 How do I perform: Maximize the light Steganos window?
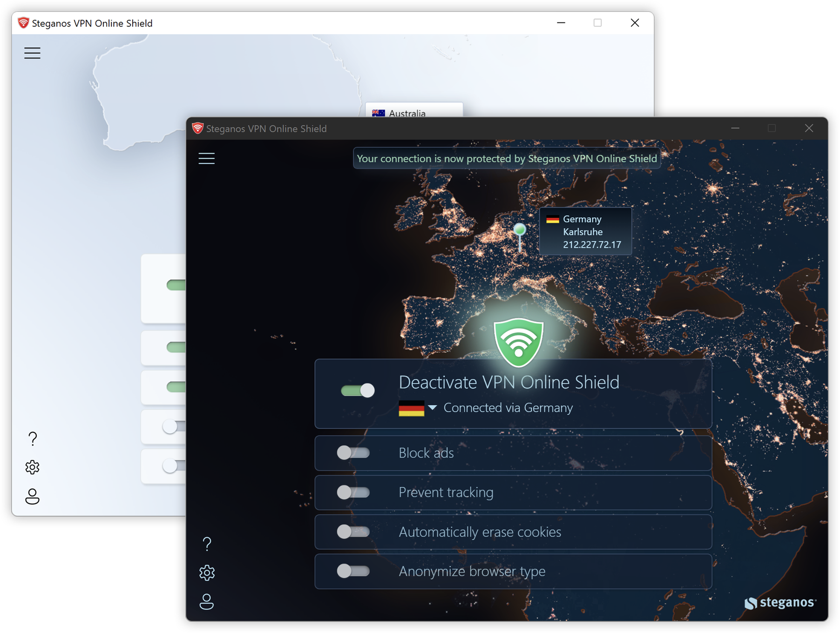tap(598, 23)
